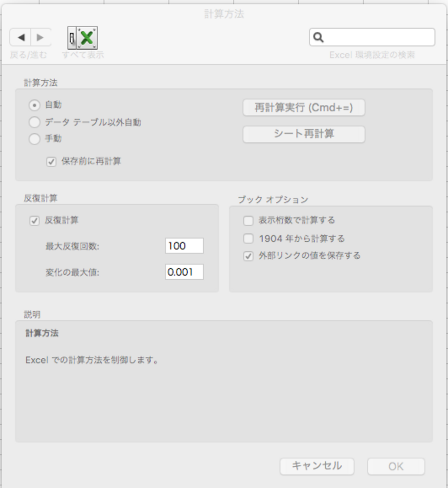Click inside the 最大反復回数 field showing 100
448x488 pixels.
point(184,246)
